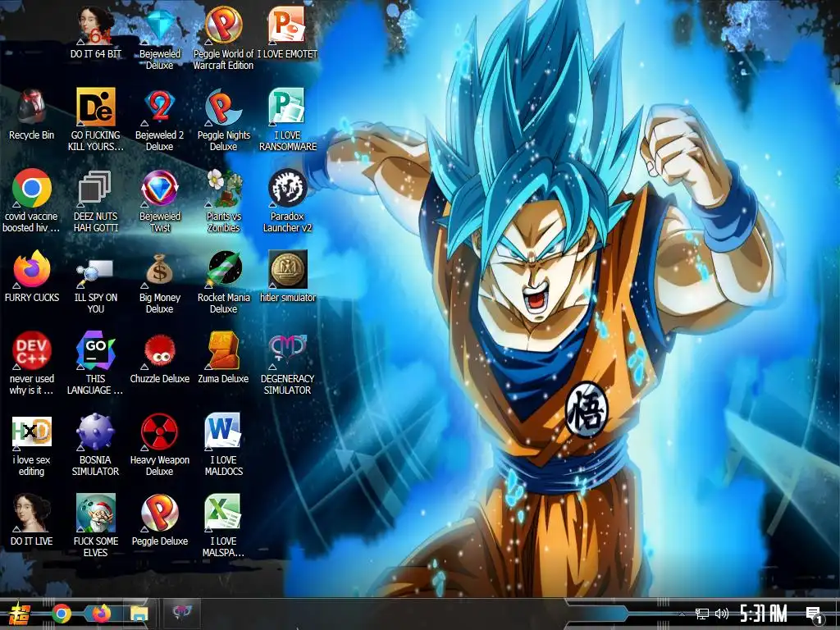Select the Plants vs Zombies icon
Screen dimensions: 840x630
coord(223,200)
